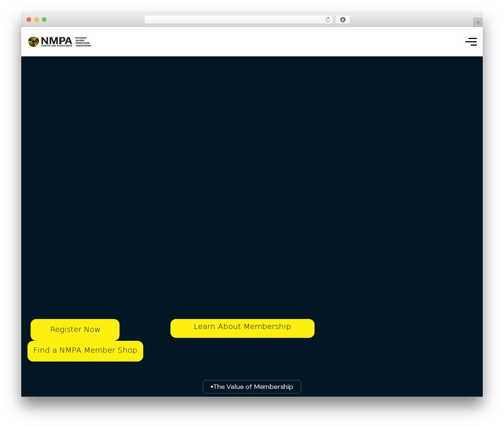Image resolution: width=504 pixels, height=427 pixels.
Task: Focus the browser address bar
Action: (238, 20)
